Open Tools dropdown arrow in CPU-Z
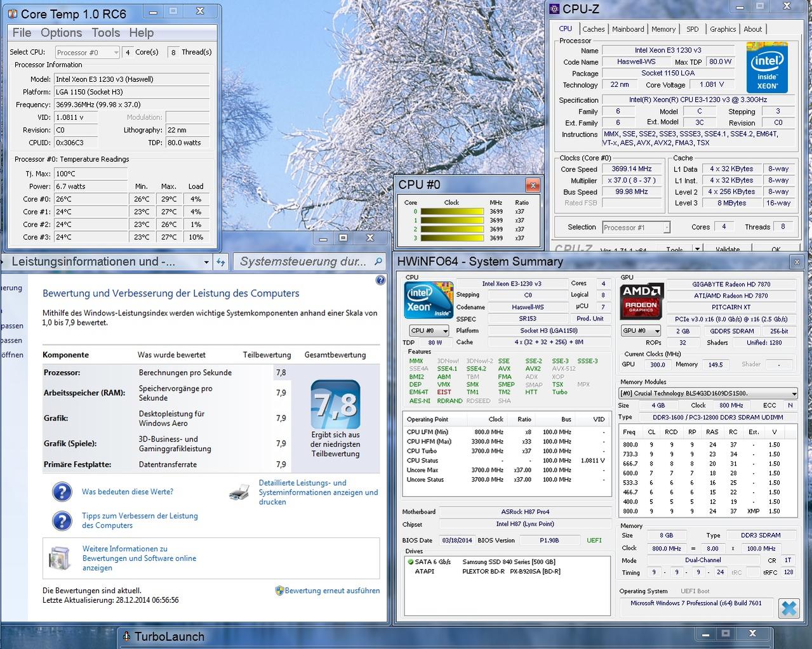Screen dimensions: 812x649 [697, 249]
